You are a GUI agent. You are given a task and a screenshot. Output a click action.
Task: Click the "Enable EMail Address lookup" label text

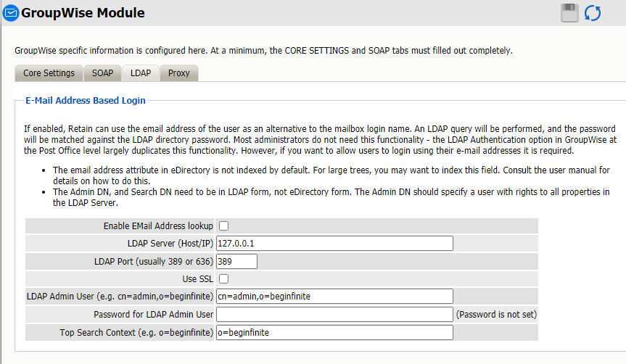(158, 226)
